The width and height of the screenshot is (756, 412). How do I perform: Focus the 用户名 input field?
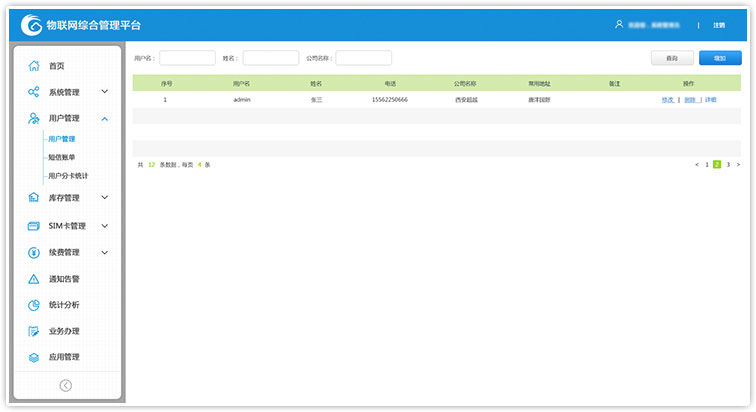(x=187, y=58)
